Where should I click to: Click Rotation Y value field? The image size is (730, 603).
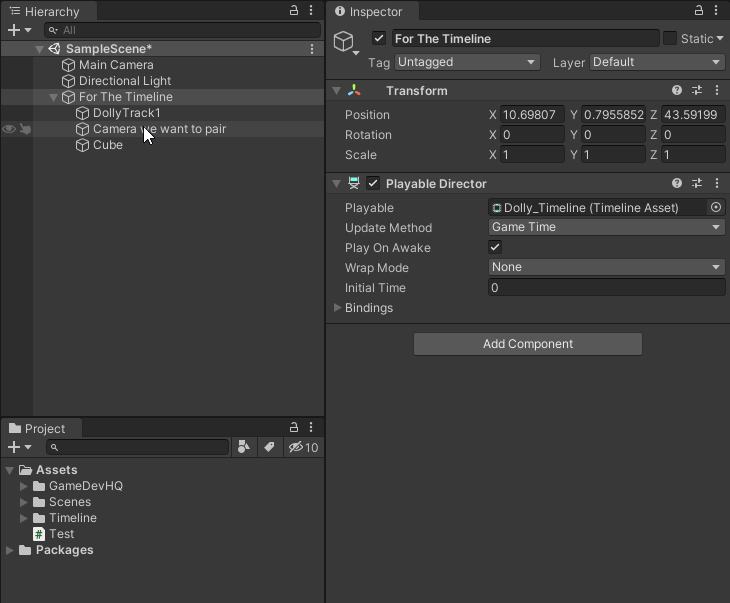click(613, 135)
